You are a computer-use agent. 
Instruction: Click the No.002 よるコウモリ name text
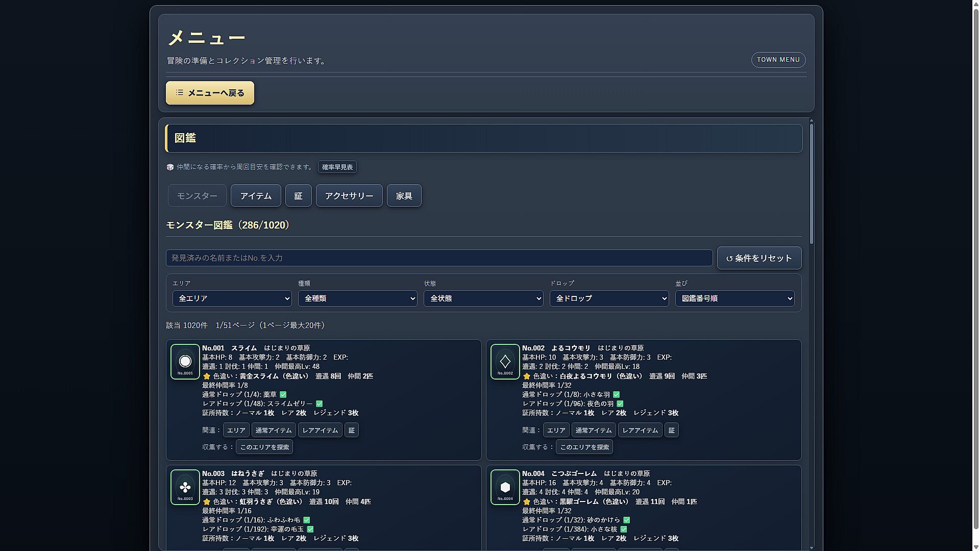pos(556,348)
